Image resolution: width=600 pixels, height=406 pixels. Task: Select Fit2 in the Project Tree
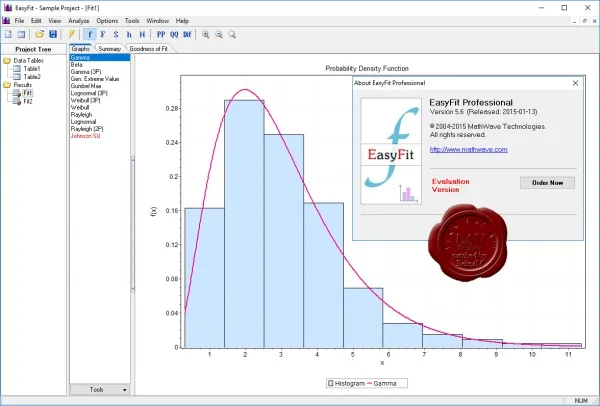click(x=28, y=101)
